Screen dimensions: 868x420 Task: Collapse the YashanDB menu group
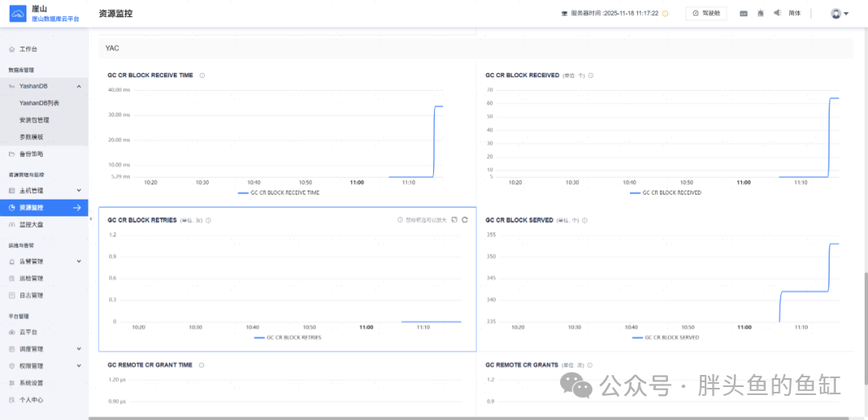pos(79,86)
